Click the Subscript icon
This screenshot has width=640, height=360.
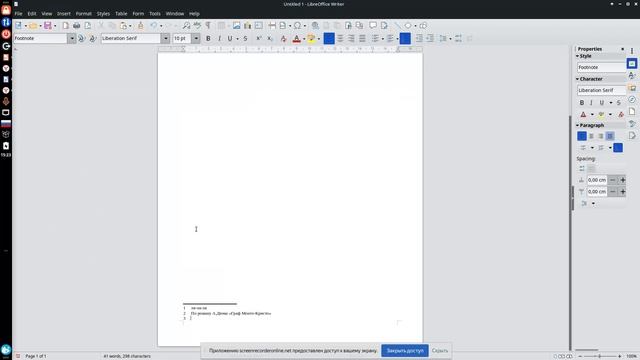tap(269, 38)
